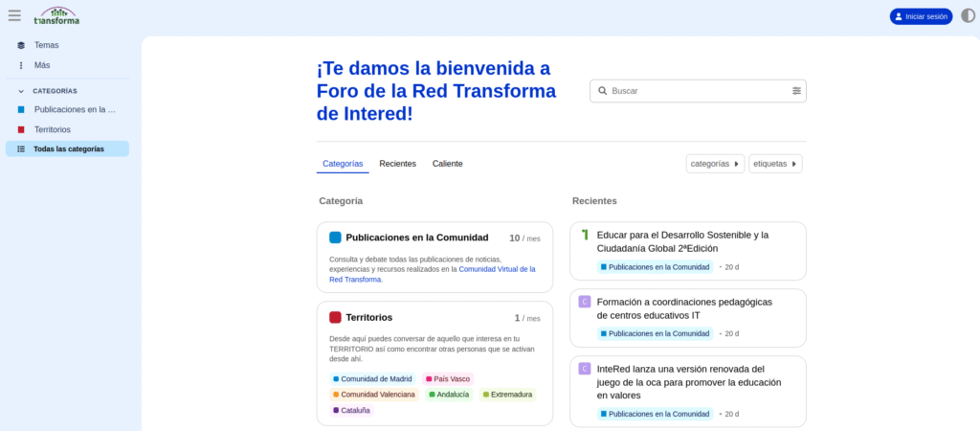Open the Extremadura subcategory
The height and width of the screenshot is (431, 980).
coord(507,395)
